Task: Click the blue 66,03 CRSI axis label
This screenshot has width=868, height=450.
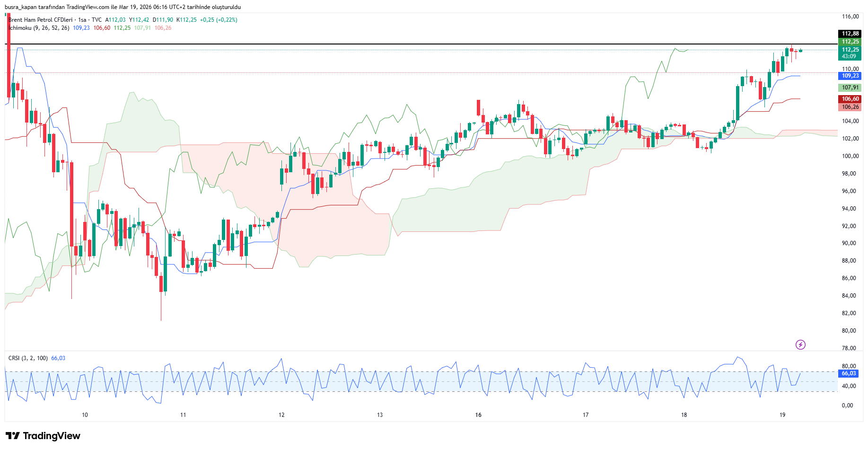Action: coord(849,373)
